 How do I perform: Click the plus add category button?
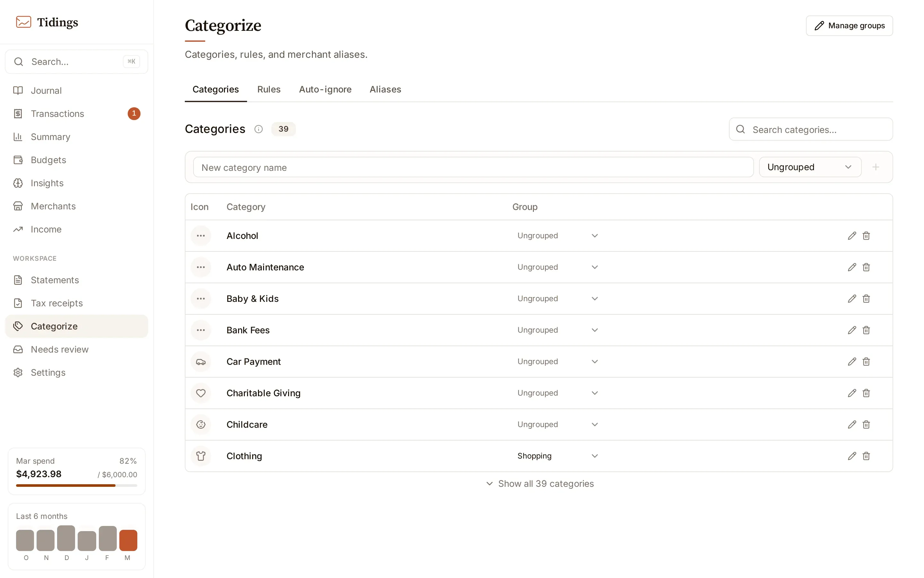click(x=876, y=167)
